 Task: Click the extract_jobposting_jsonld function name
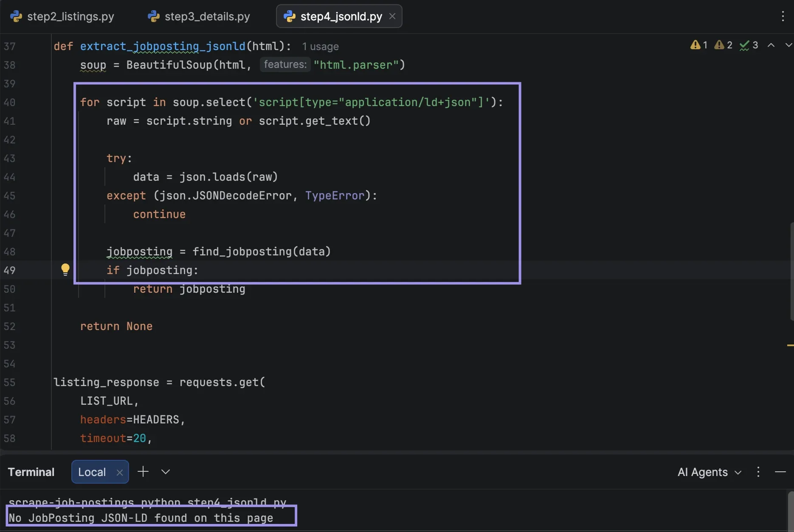(x=163, y=46)
